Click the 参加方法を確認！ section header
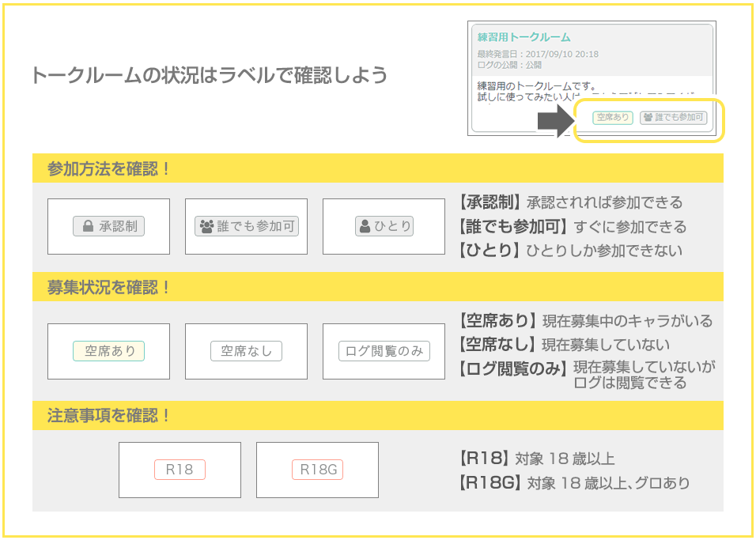This screenshot has height=540, width=756. [x=109, y=168]
